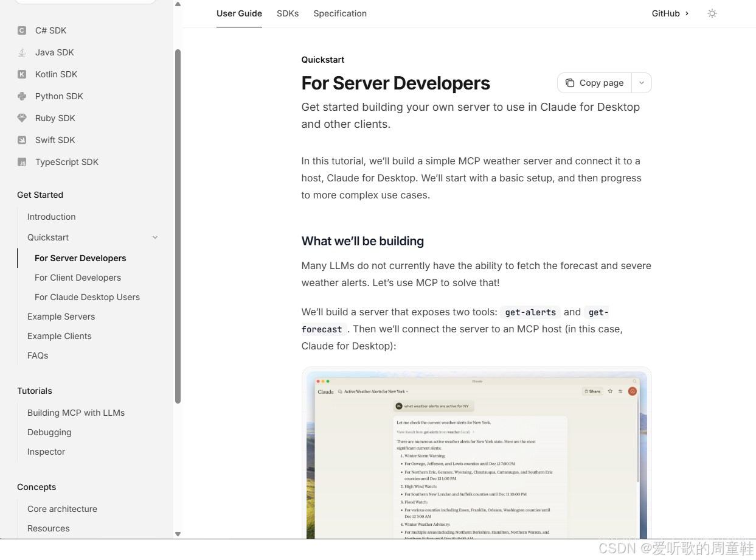756x560 pixels.
Task: Toggle light/dark theme sun icon
Action: coord(712,13)
